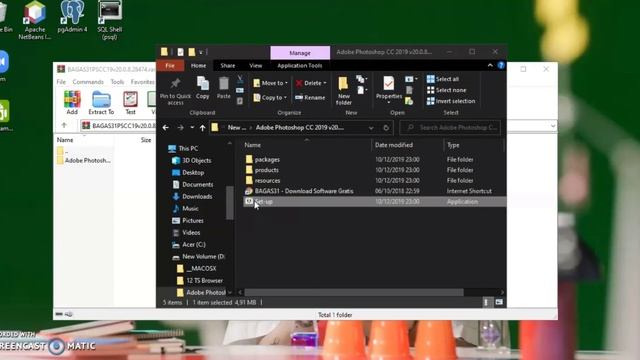Click the Edit icon in Open group

(x=409, y=90)
